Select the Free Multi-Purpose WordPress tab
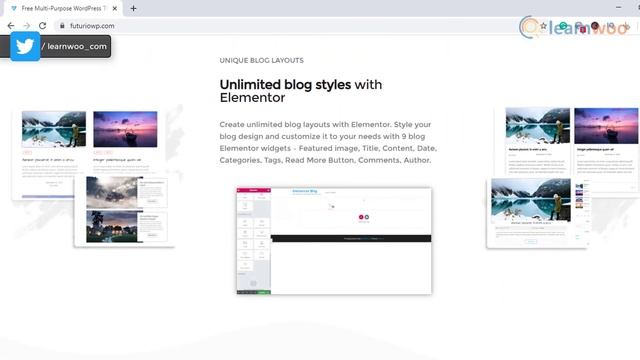Image resolution: width=640 pixels, height=360 pixels. (x=63, y=8)
